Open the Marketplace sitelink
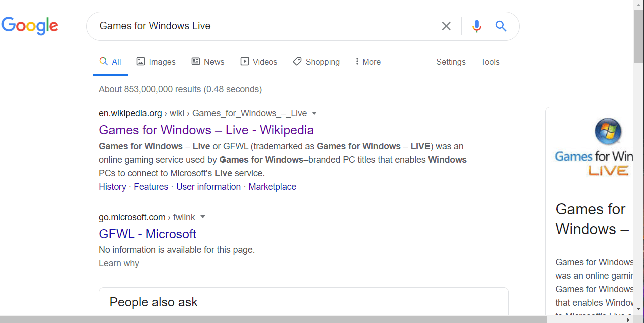 [x=272, y=187]
